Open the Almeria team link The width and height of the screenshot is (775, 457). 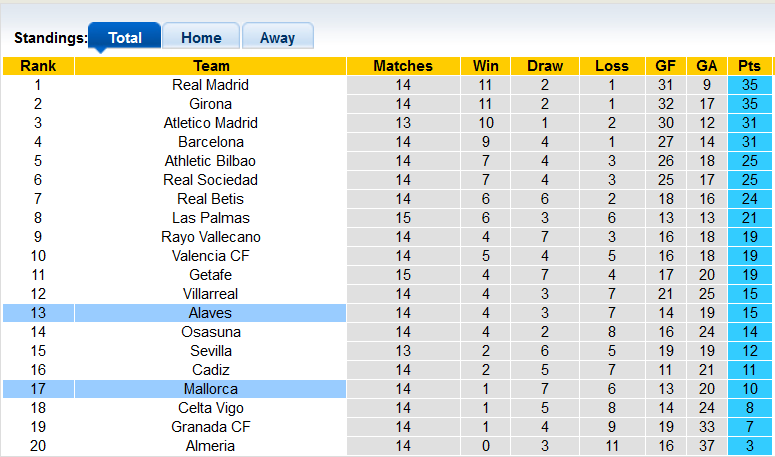pyautogui.click(x=210, y=446)
